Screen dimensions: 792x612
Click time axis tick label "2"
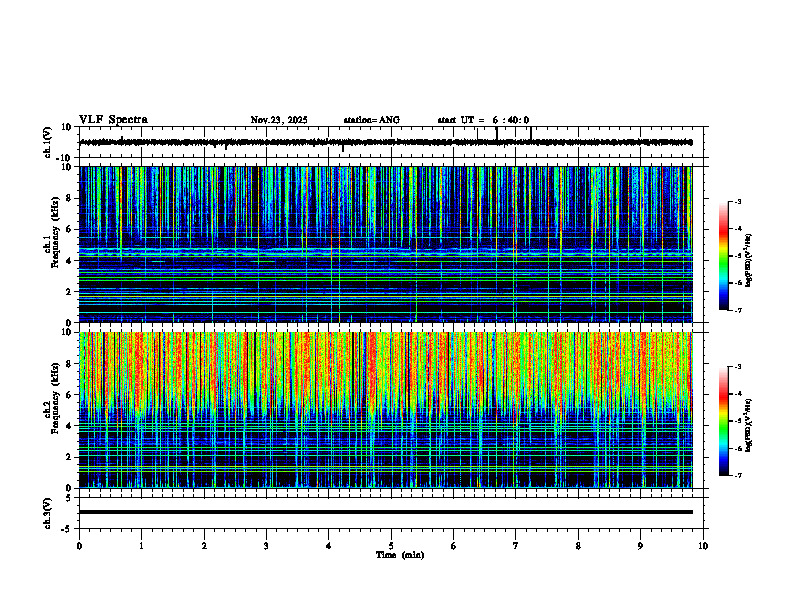204,546
